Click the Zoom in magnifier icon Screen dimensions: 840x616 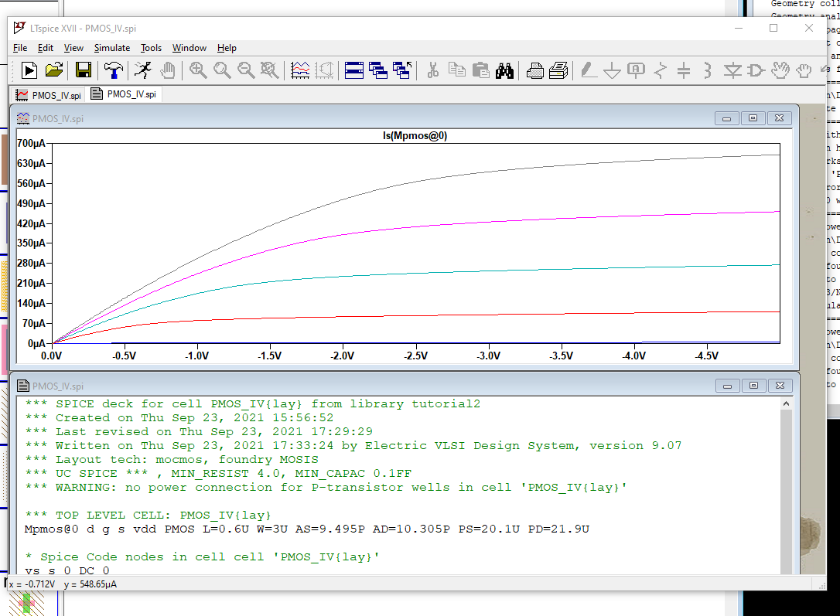(198, 70)
